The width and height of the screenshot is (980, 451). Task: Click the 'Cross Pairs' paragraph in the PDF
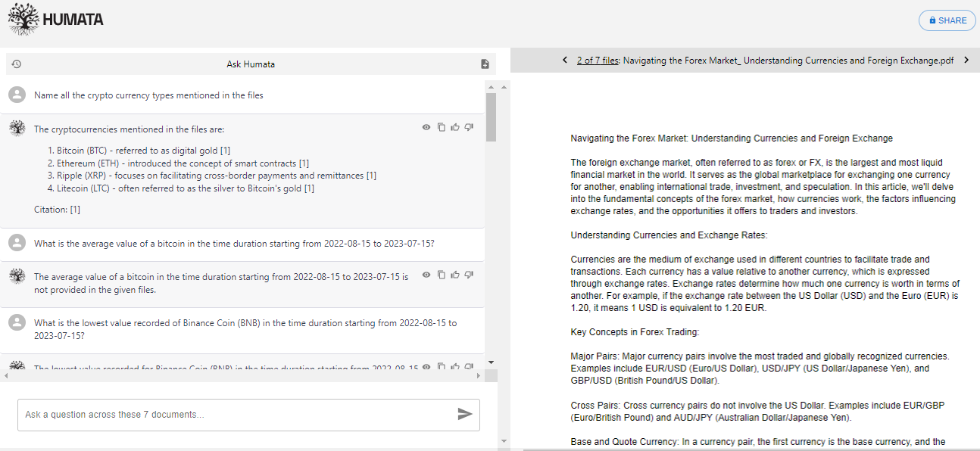(x=757, y=411)
